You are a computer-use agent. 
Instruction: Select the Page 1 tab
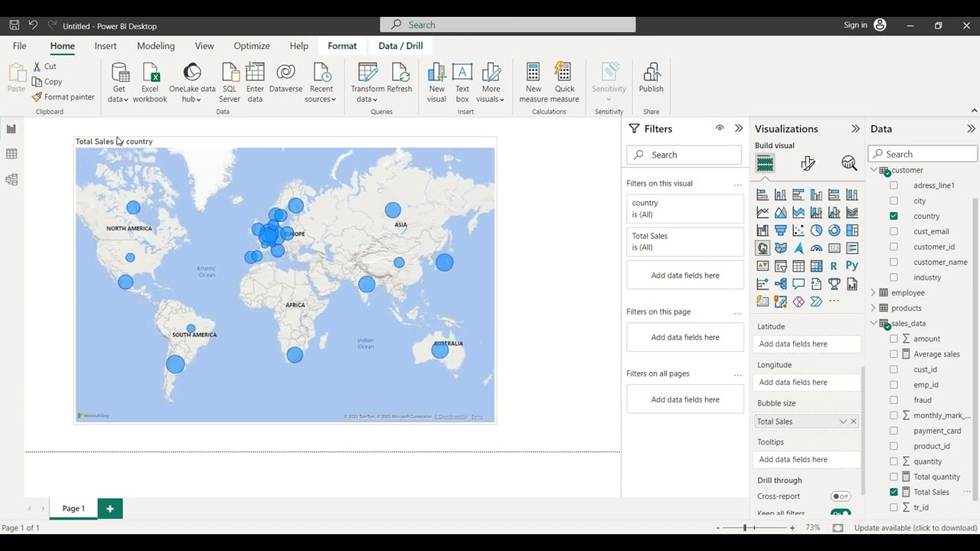[73, 508]
